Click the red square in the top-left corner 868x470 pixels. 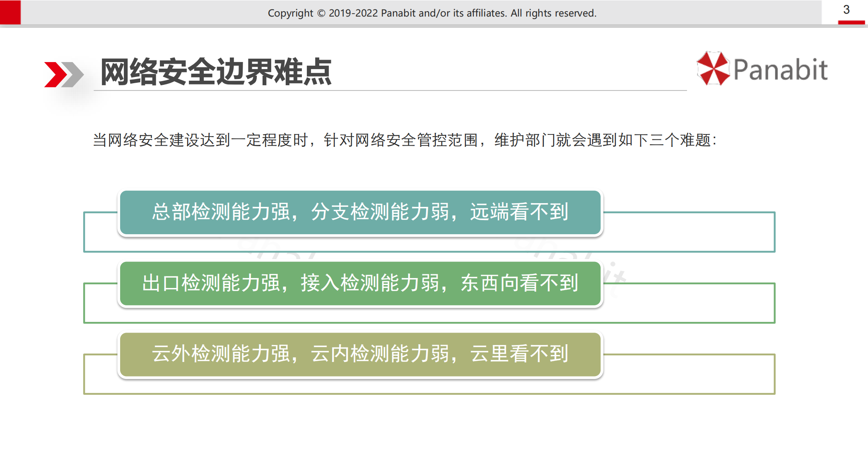(10, 12)
